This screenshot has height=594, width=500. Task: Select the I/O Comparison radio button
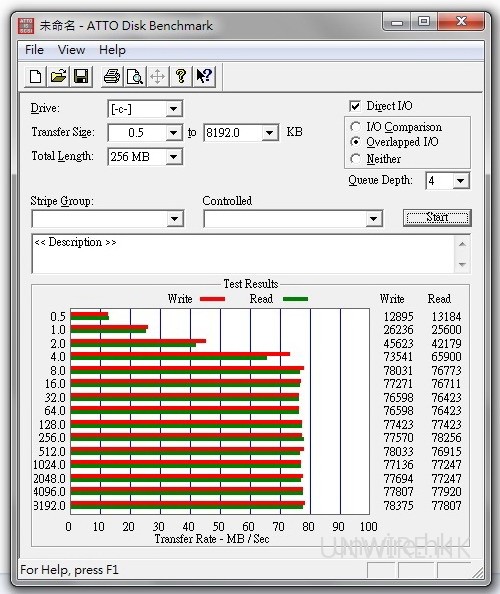click(355, 127)
